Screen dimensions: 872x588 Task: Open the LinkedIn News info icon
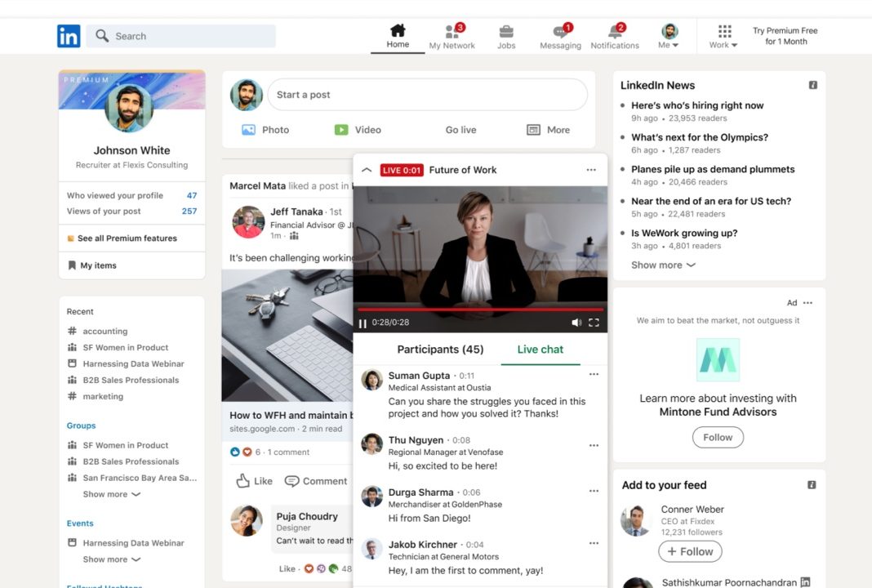[812, 85]
